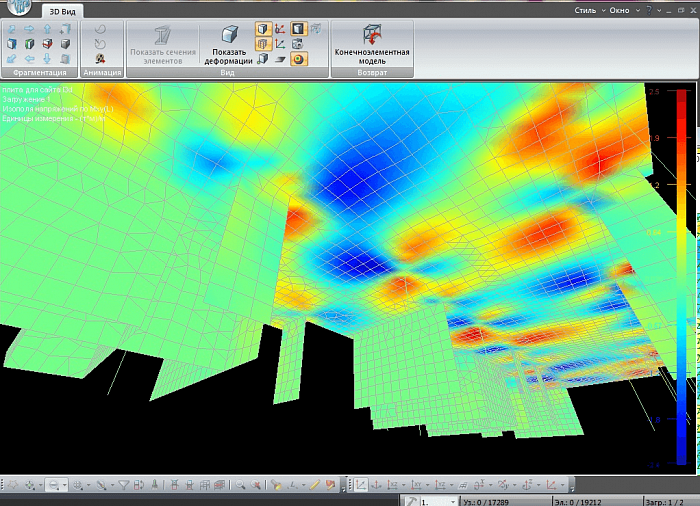700x506 pixels.
Task: Expand the help question-mark dropdown
Action: 650,10
